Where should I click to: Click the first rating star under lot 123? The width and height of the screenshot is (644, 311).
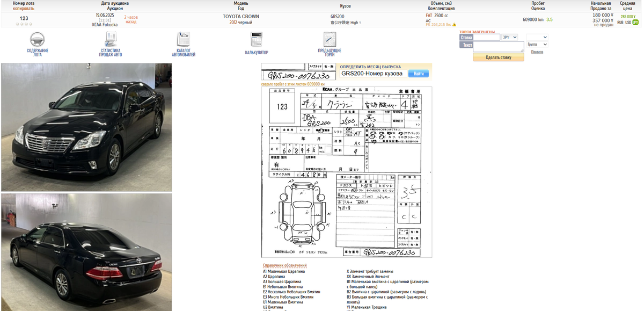[17, 24]
